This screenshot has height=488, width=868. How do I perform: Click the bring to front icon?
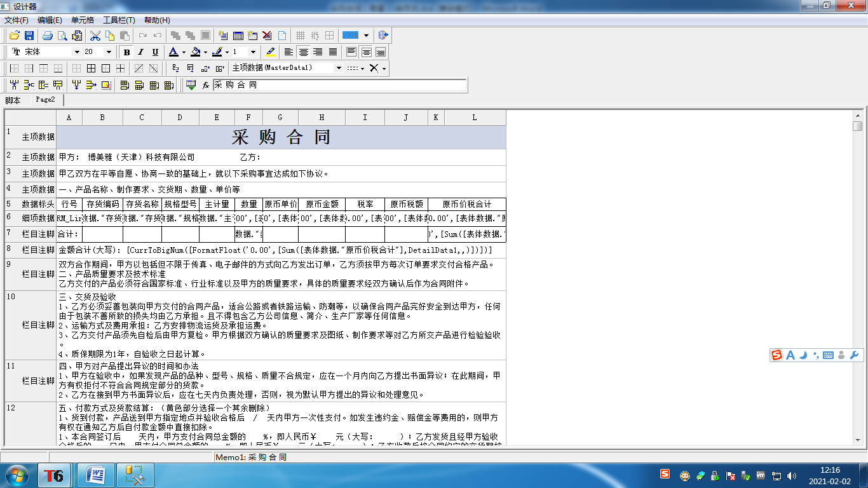[x=176, y=36]
